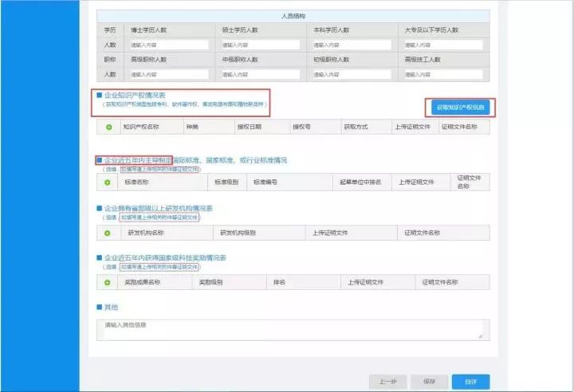The height and width of the screenshot is (392, 574).
Task: Click the 企业知识产权情况表 section title
Action: (136, 95)
